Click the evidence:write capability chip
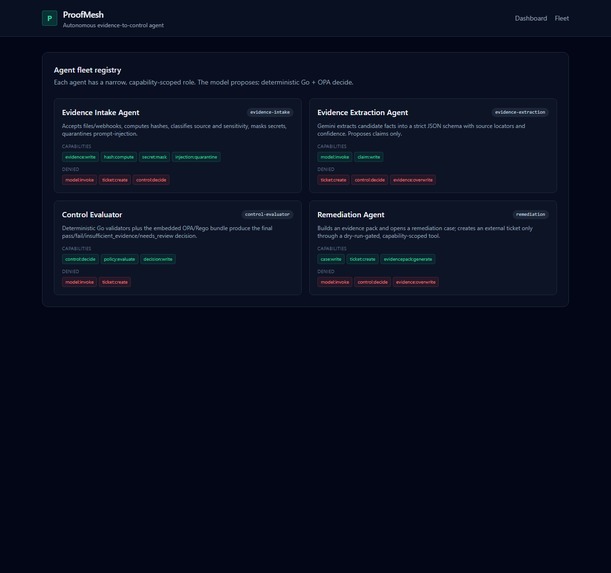Image resolution: width=611 pixels, height=573 pixels. [x=80, y=157]
